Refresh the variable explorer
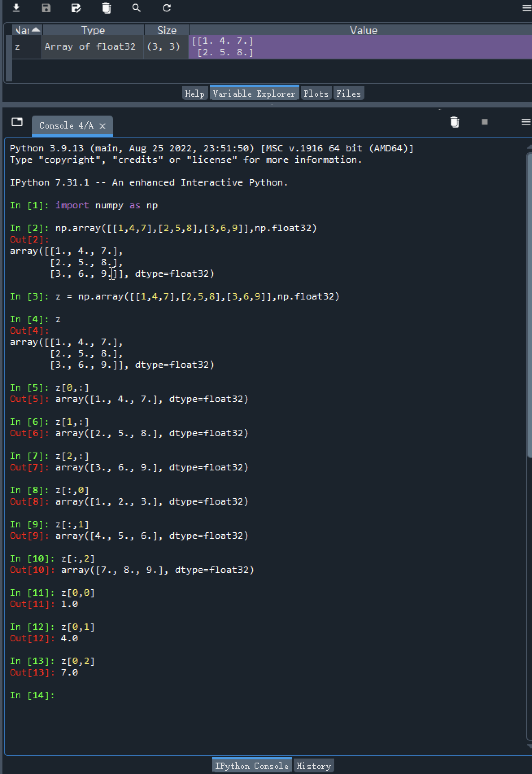This screenshot has width=532, height=774. click(x=167, y=8)
